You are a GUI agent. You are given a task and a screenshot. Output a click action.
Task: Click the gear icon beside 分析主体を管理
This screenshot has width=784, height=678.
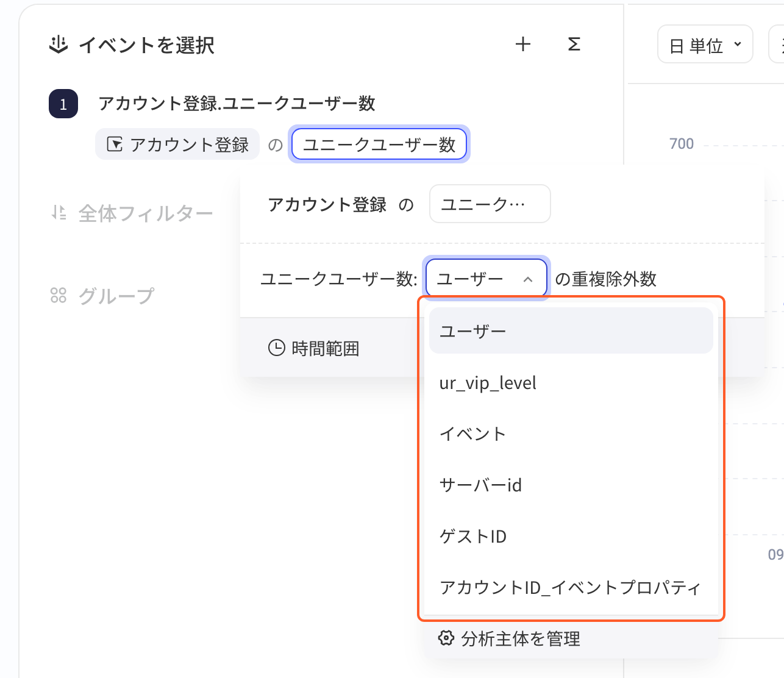click(x=446, y=638)
